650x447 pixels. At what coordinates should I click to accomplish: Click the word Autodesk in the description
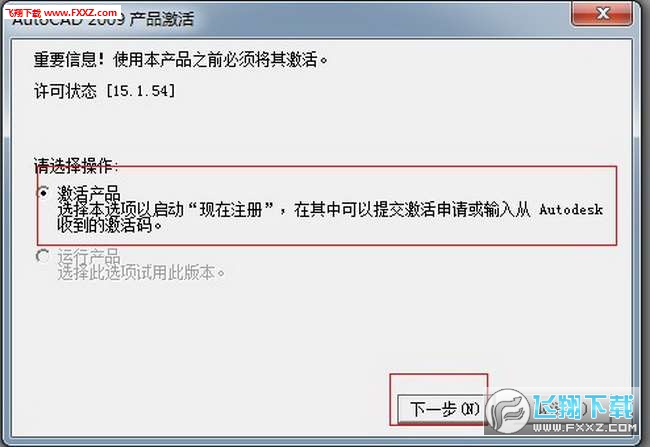[571, 209]
